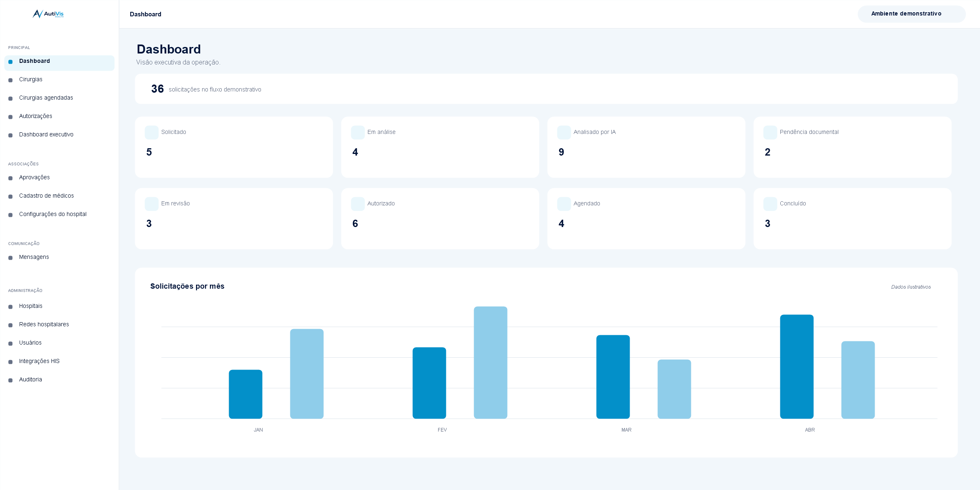980x490 pixels.
Task: Click the Autorizado card icon
Action: (x=358, y=204)
